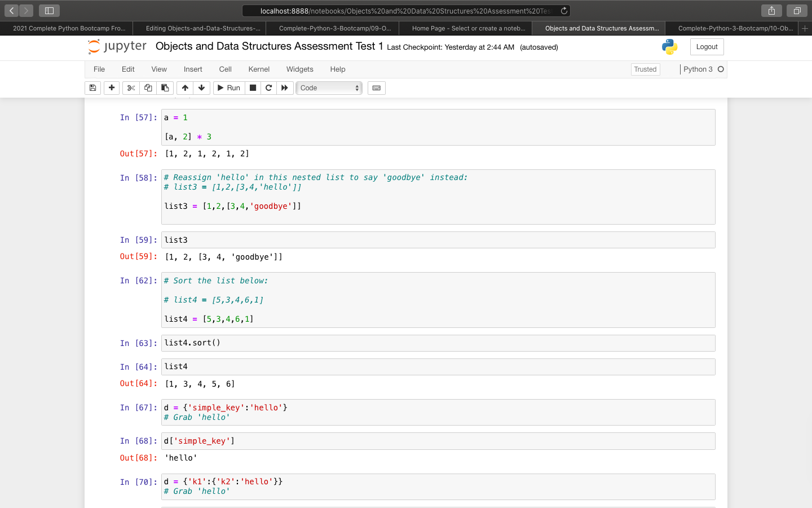Copy the selected cell using the copy icon

tap(147, 87)
